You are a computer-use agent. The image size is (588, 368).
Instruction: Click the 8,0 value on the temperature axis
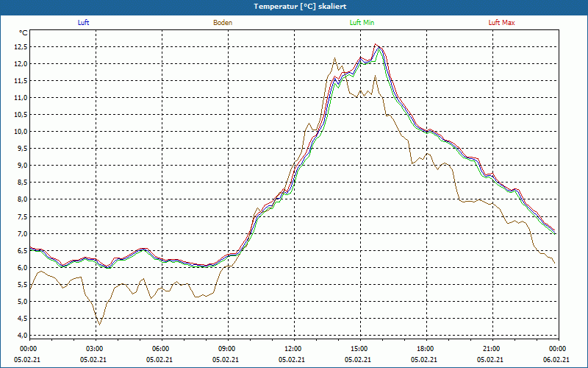pyautogui.click(x=22, y=199)
